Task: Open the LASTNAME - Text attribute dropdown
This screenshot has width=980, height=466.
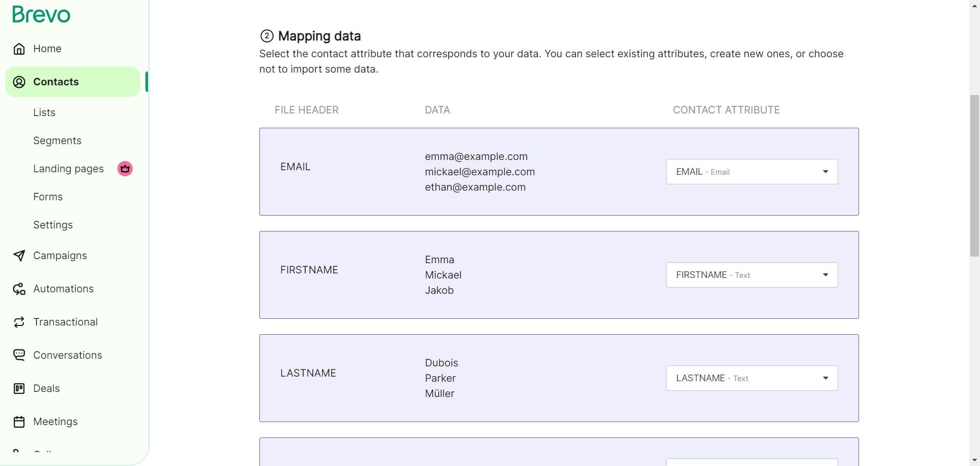Action: coord(751,378)
